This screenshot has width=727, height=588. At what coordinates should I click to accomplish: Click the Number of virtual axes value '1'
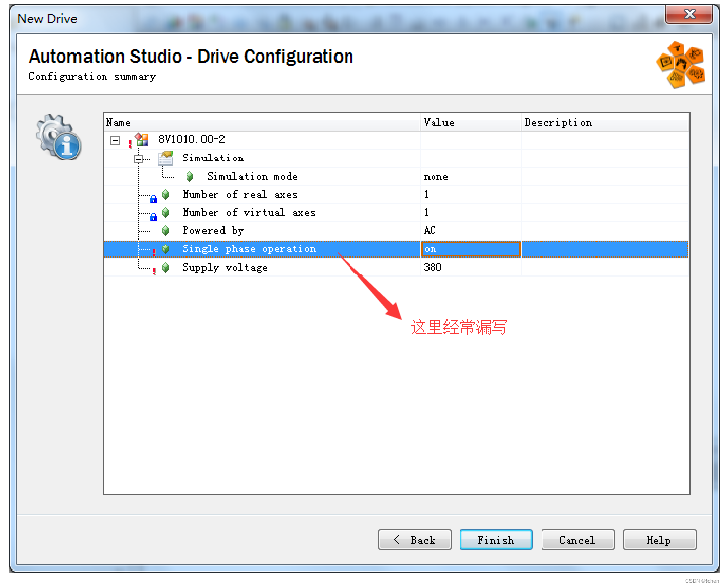(426, 213)
